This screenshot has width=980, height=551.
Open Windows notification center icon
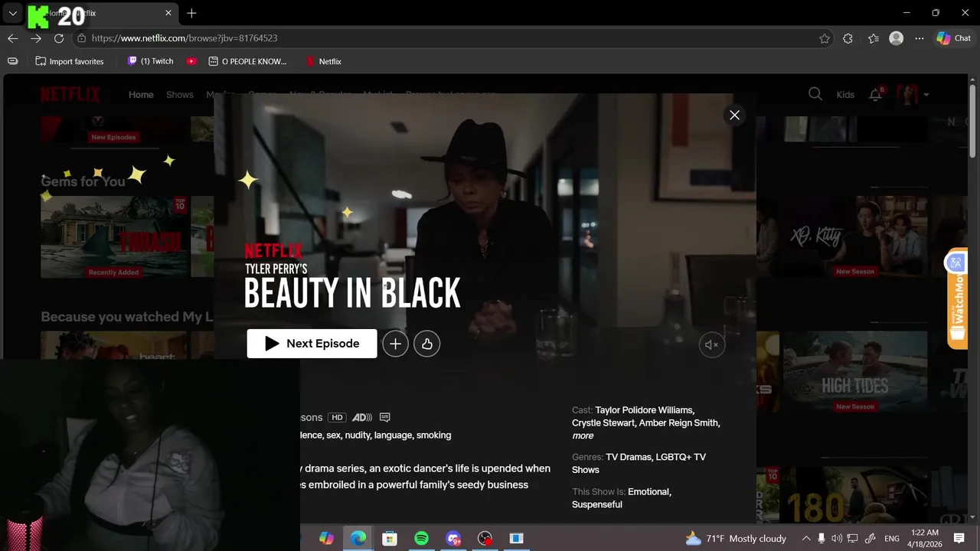click(x=959, y=539)
